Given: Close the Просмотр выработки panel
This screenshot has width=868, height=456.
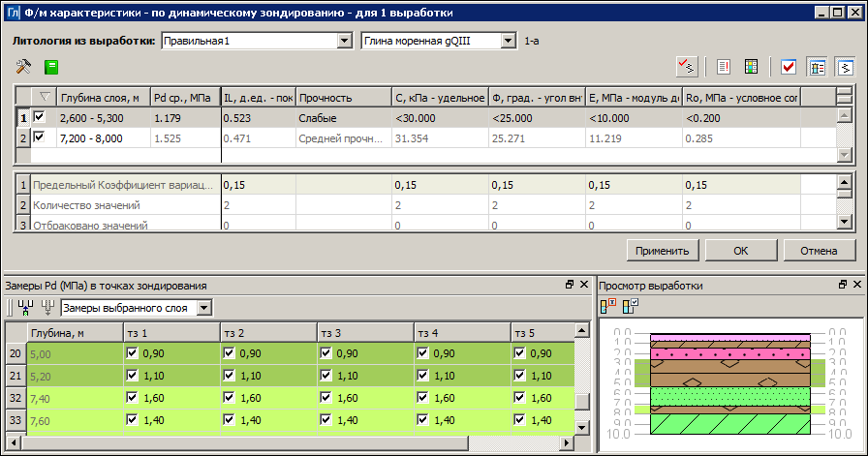Looking at the screenshot, I should point(857,285).
